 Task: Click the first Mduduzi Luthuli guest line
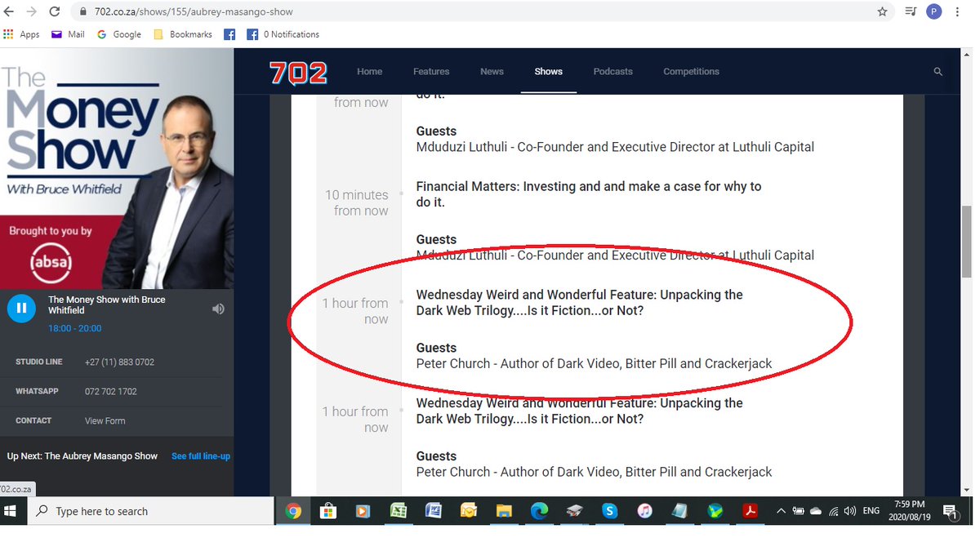615,147
